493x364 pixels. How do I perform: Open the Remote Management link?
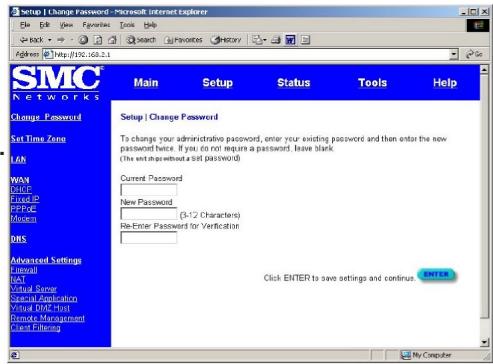pyautogui.click(x=48, y=318)
